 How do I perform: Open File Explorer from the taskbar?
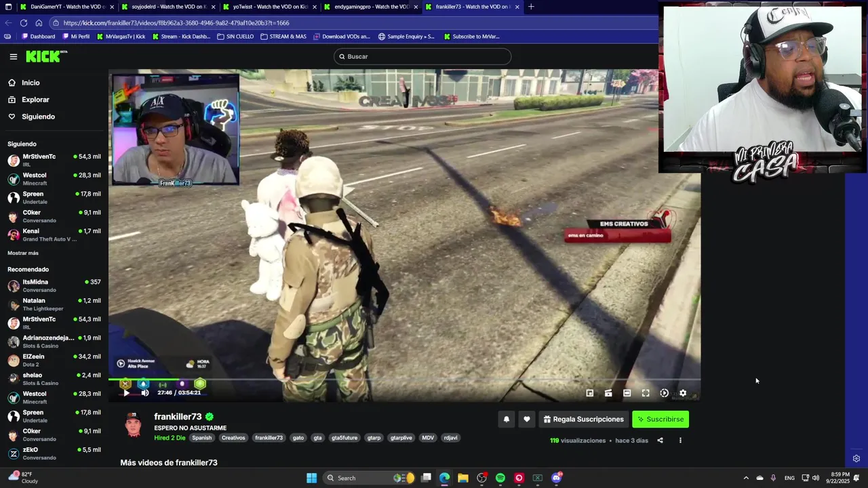(462, 478)
